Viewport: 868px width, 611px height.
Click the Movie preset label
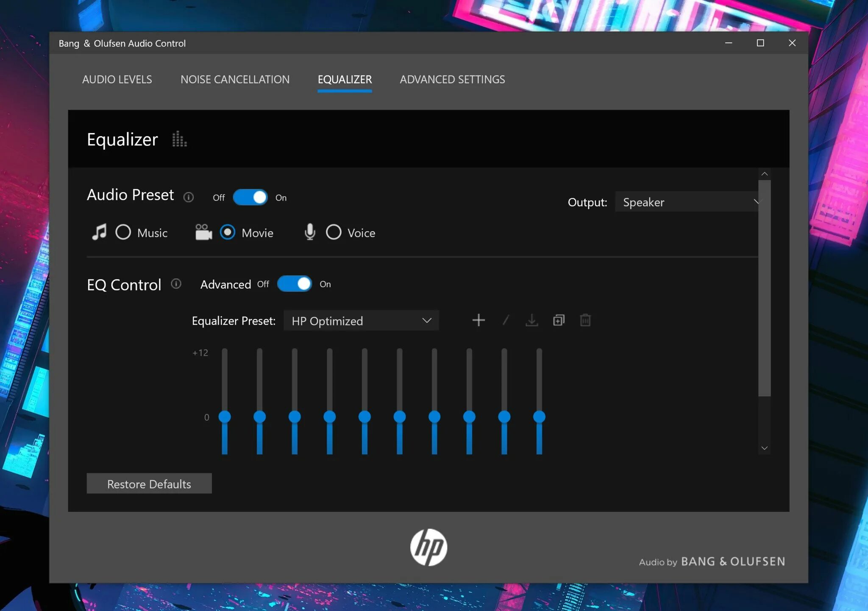257,233
